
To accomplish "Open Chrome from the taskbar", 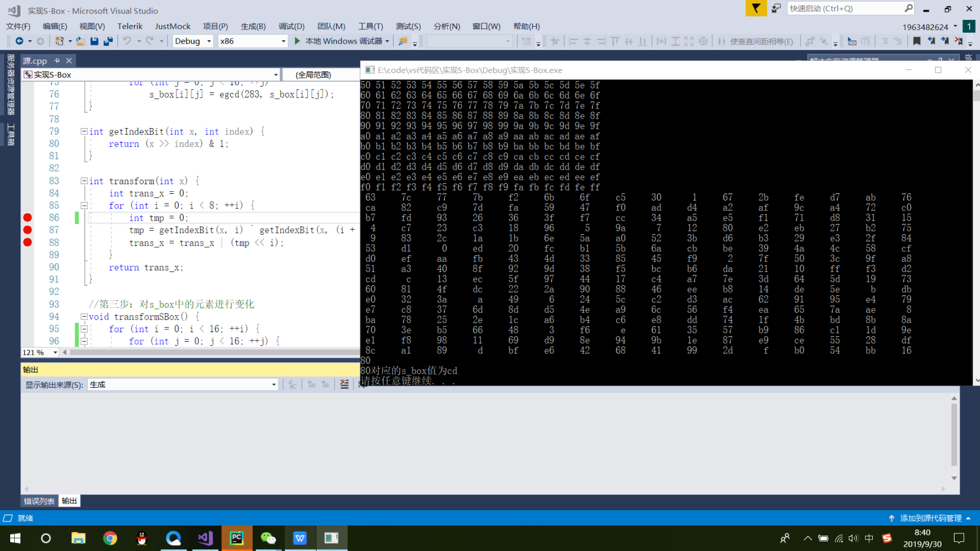I will point(110,539).
